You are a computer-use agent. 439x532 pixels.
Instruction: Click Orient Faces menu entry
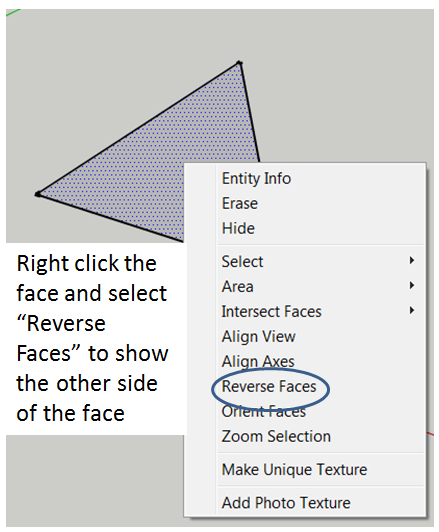tap(264, 412)
